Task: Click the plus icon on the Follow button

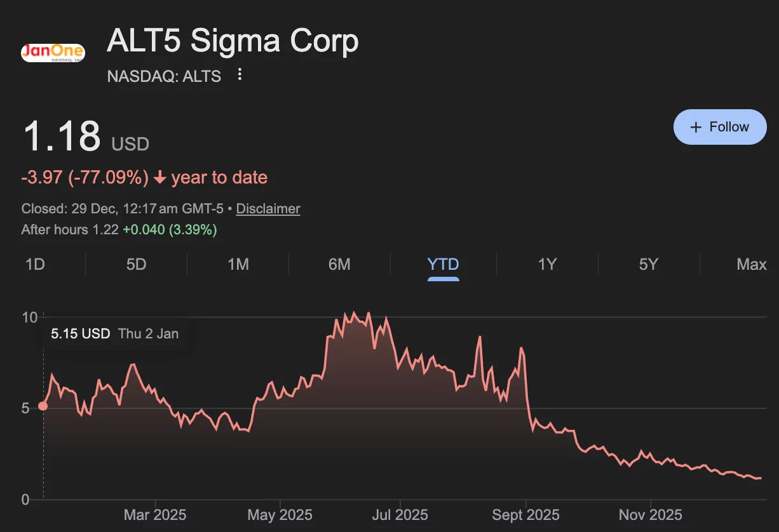Action: tap(696, 127)
